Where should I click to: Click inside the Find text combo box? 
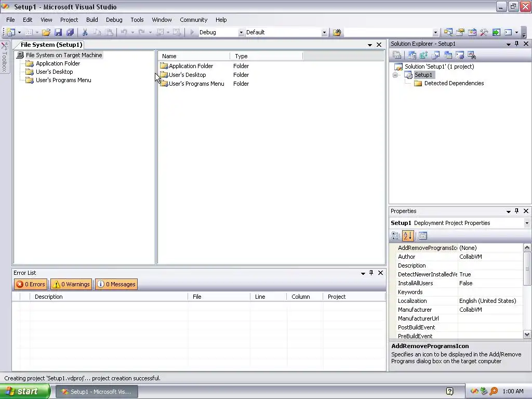(388, 33)
